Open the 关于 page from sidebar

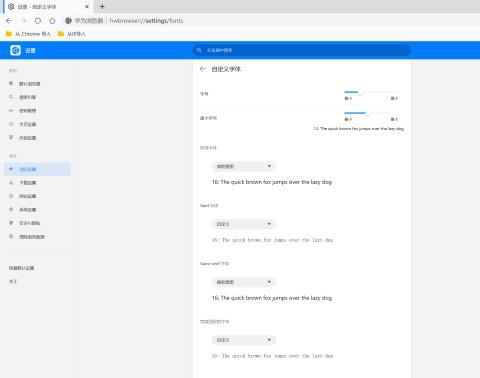pos(13,282)
